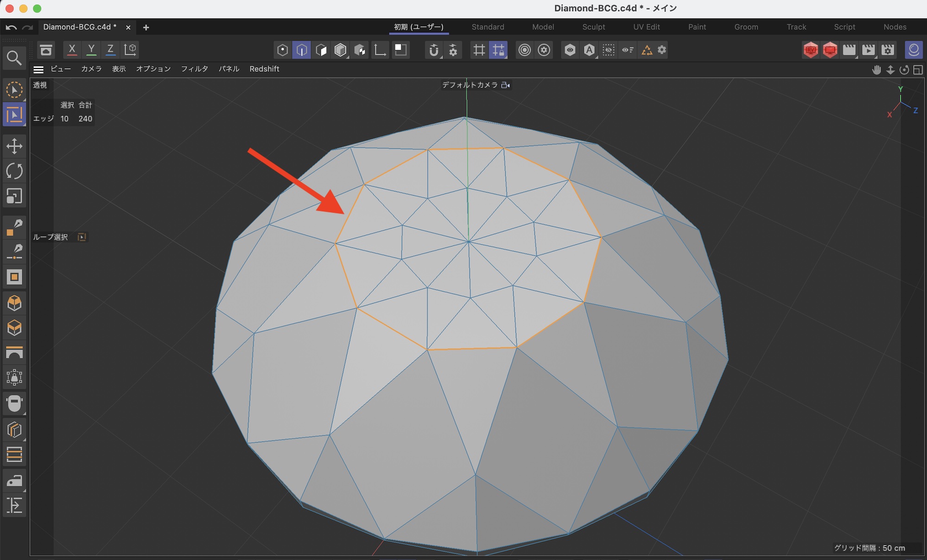
Task: Select the Rotate tool
Action: pos(14,171)
